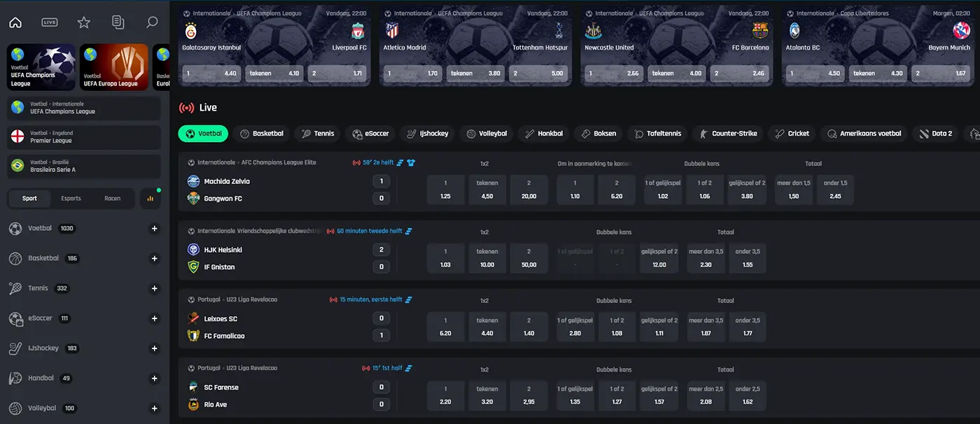Expand the Tennis sidebar category
This screenshot has width=980, height=424.
[x=155, y=288]
